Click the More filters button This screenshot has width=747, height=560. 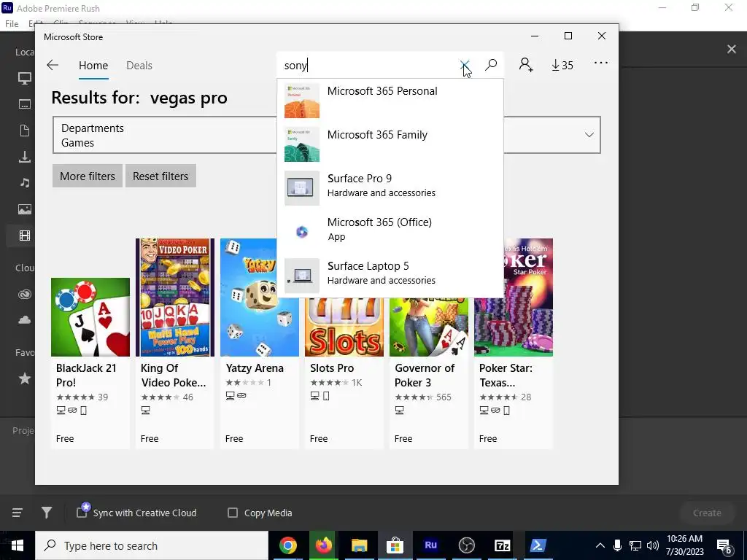click(88, 176)
